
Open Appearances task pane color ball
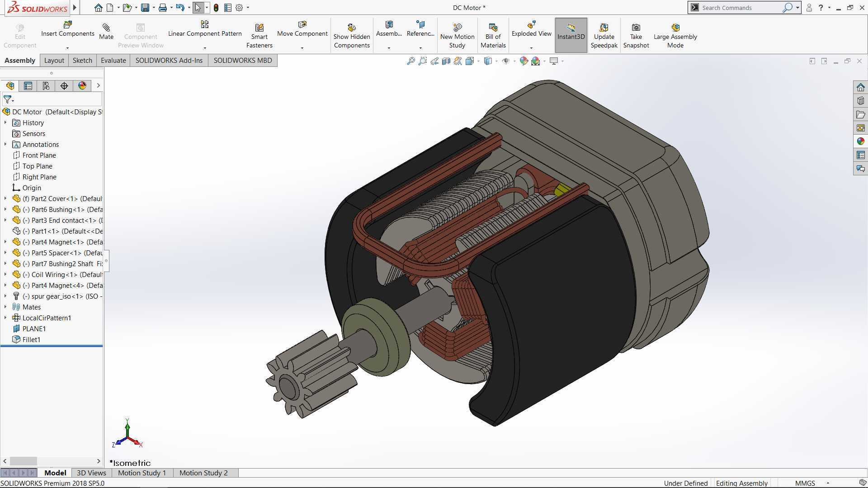(x=860, y=141)
